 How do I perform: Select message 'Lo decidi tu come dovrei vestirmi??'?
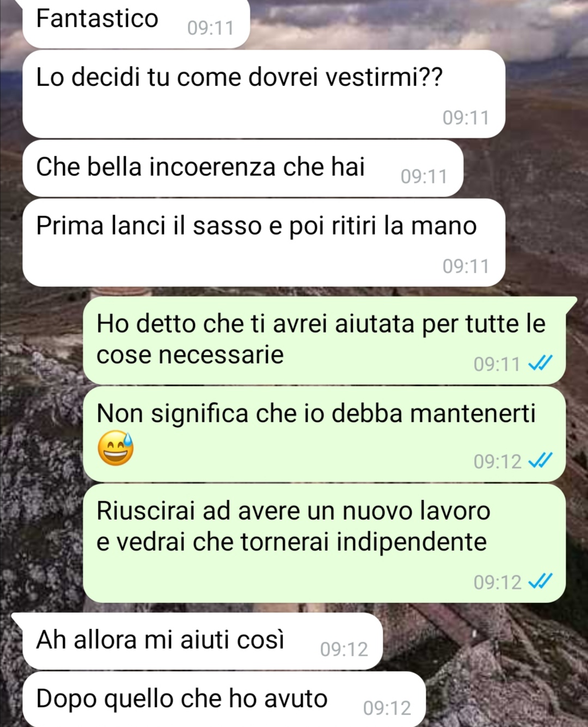click(264, 94)
